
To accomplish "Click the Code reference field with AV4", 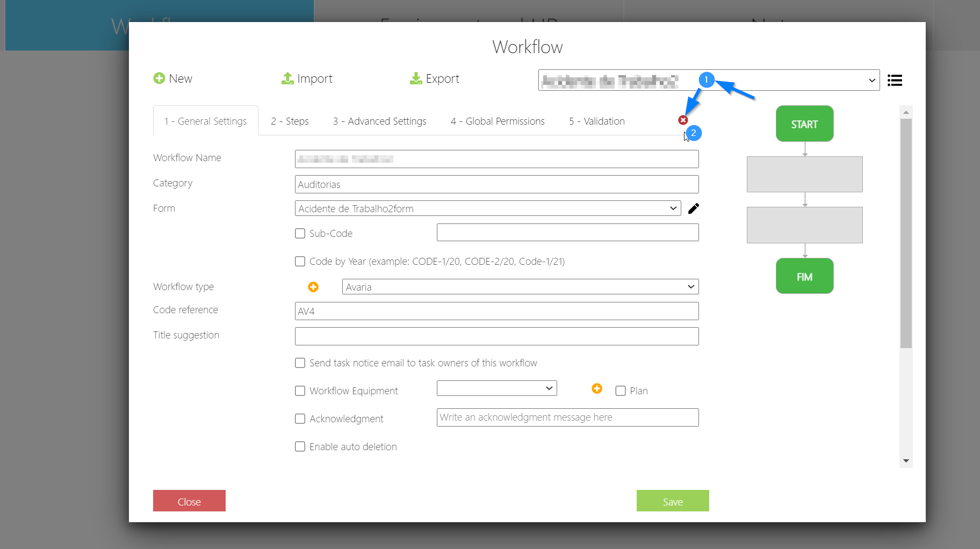I will [x=496, y=311].
